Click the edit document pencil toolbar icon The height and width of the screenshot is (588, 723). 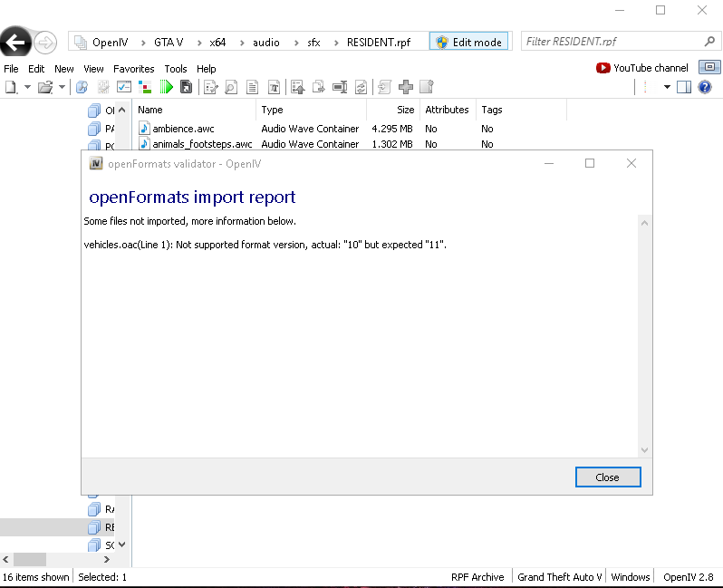pos(211,87)
